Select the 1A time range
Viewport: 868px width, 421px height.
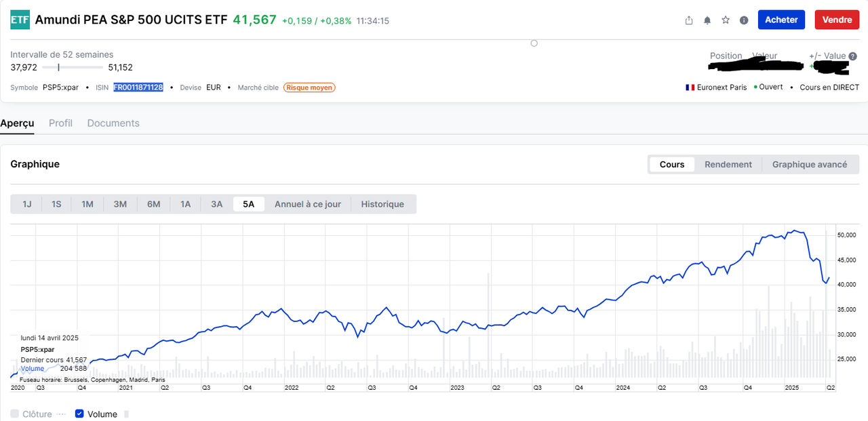coord(185,204)
